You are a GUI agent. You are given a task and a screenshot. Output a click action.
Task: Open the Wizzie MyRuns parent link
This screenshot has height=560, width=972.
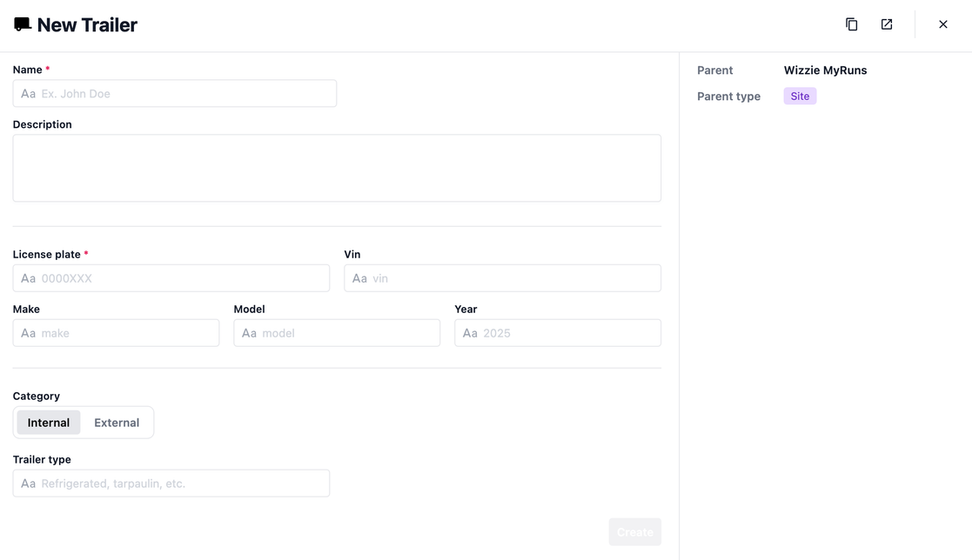point(825,70)
